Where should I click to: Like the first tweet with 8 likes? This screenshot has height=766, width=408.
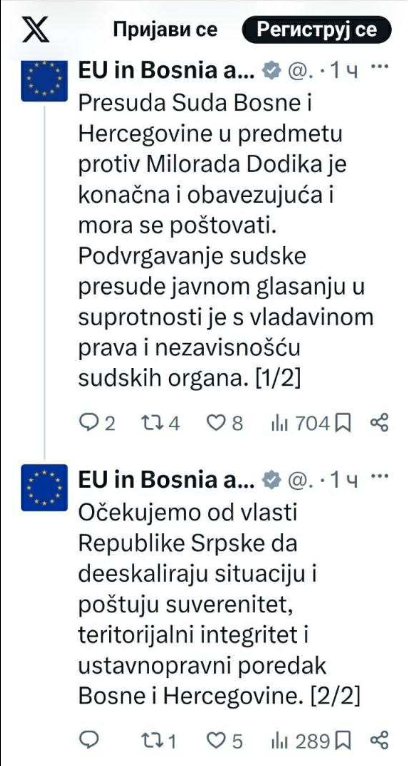[225, 423]
